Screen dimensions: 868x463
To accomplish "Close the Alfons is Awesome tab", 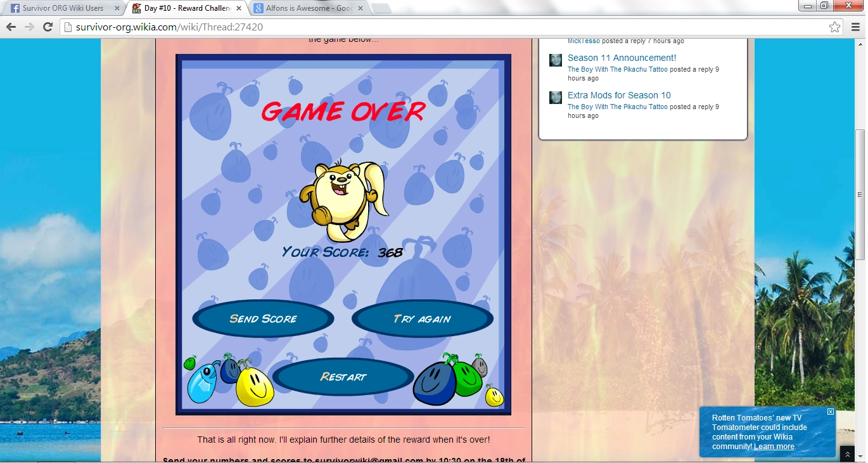I will tap(360, 9).
